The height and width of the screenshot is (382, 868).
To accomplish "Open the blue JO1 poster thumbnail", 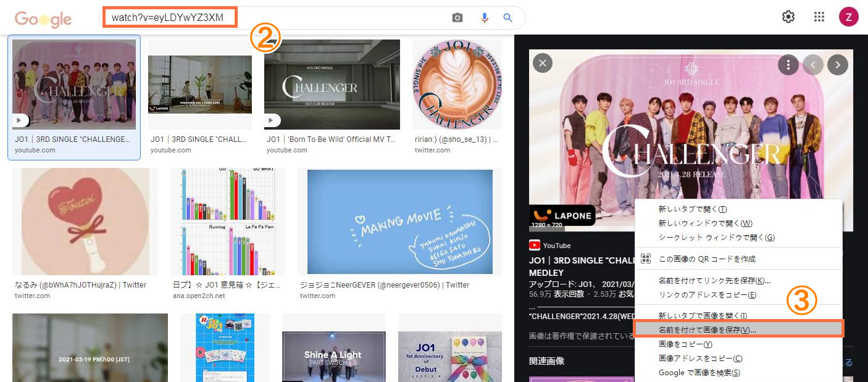I will pyautogui.click(x=225, y=347).
